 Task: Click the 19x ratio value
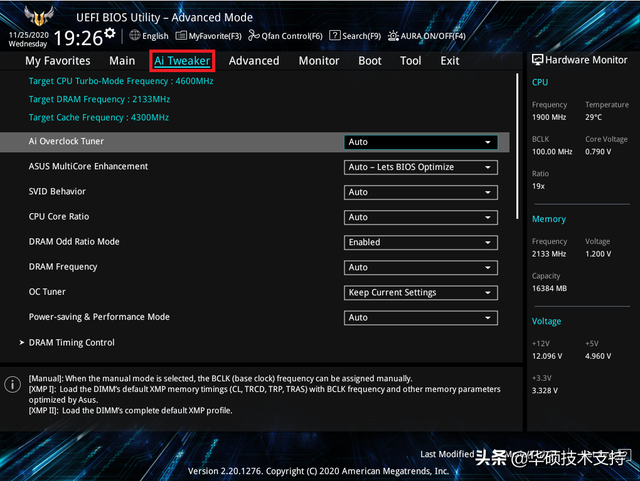538,187
